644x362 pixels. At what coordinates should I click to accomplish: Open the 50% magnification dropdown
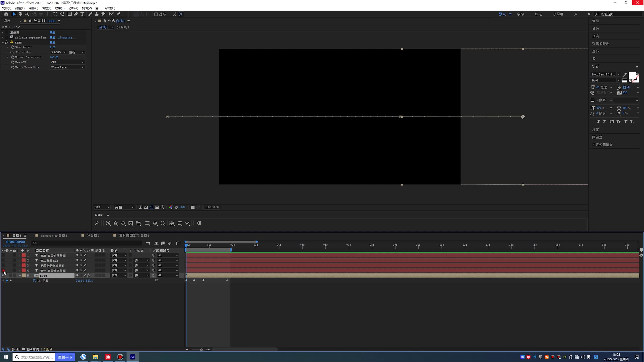(102, 207)
